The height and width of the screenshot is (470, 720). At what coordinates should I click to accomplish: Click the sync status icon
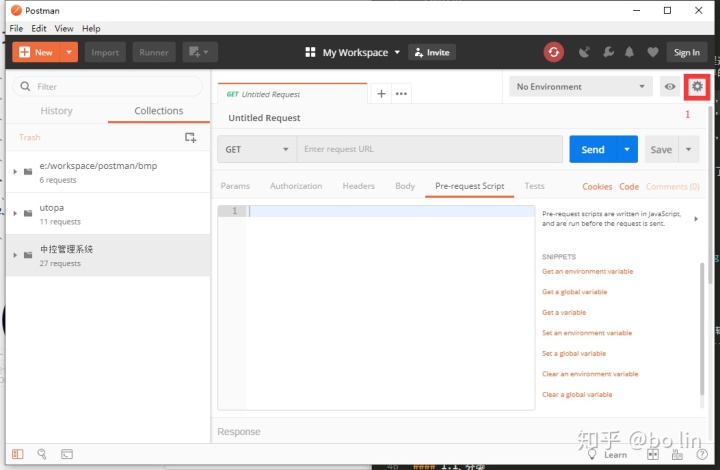pos(553,52)
